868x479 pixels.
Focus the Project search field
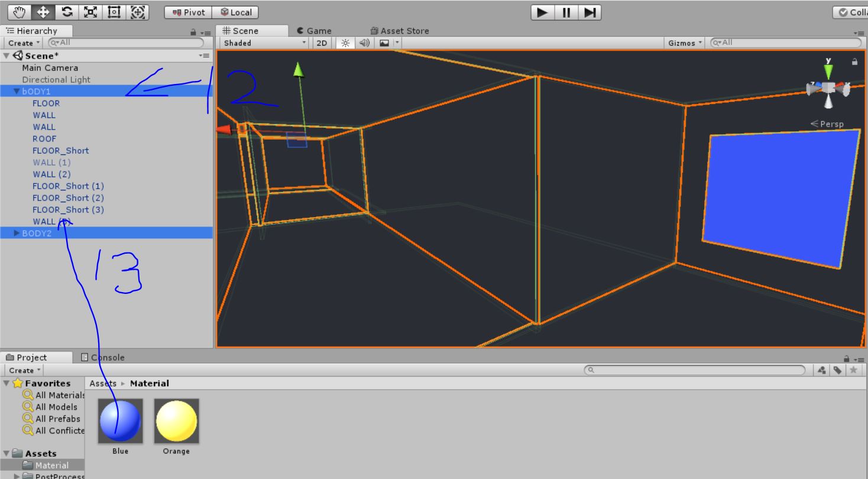click(694, 370)
